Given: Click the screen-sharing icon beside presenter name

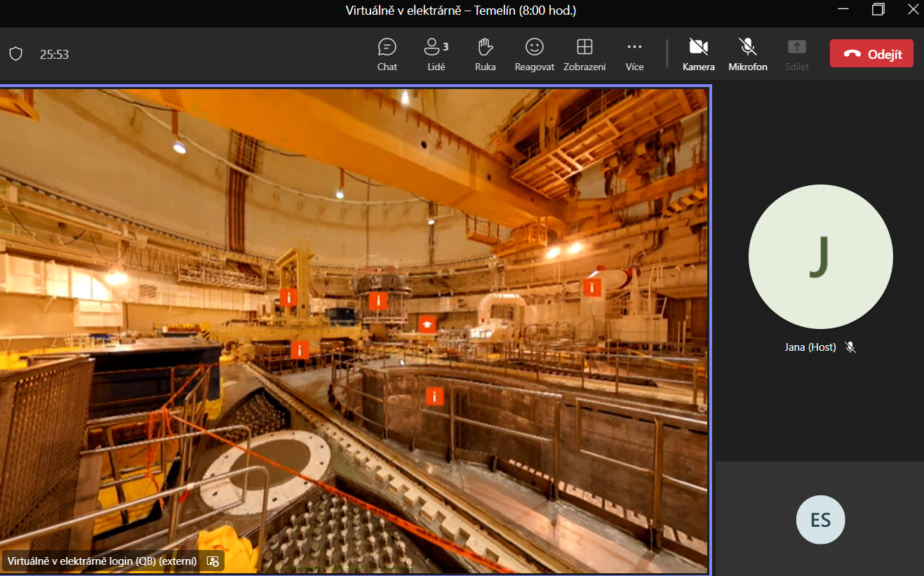Looking at the screenshot, I should tap(213, 561).
